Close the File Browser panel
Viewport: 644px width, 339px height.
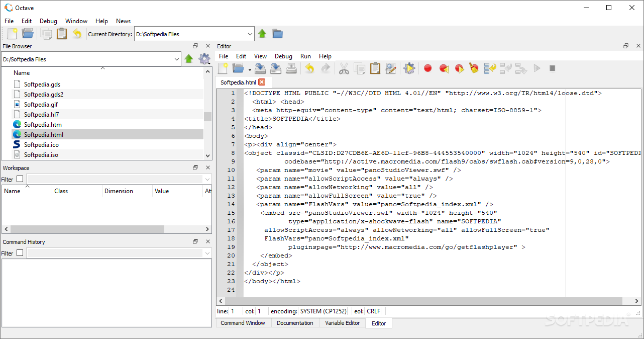tap(208, 46)
